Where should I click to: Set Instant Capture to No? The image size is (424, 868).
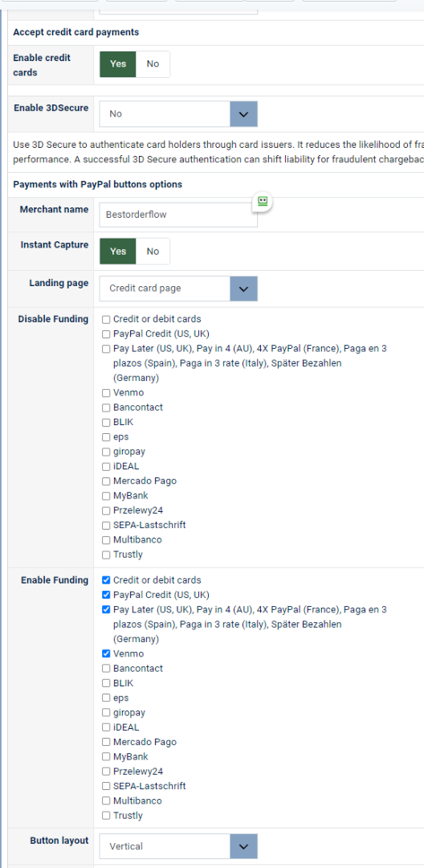(x=153, y=252)
